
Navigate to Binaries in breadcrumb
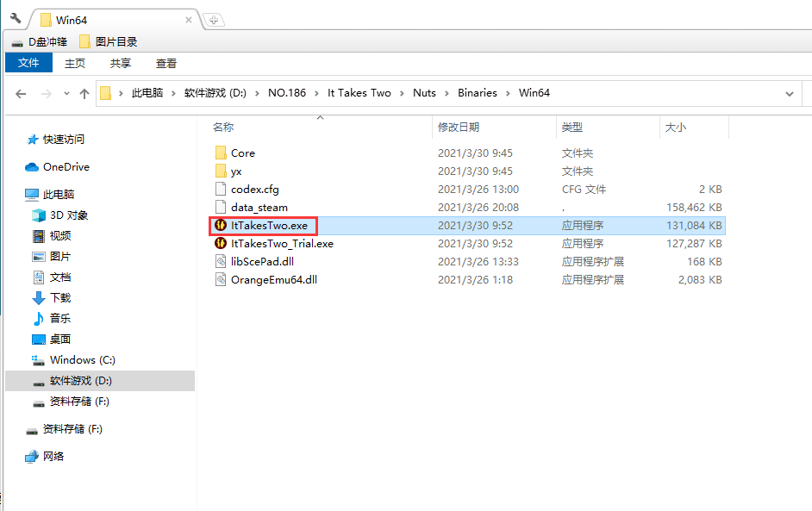pos(478,93)
